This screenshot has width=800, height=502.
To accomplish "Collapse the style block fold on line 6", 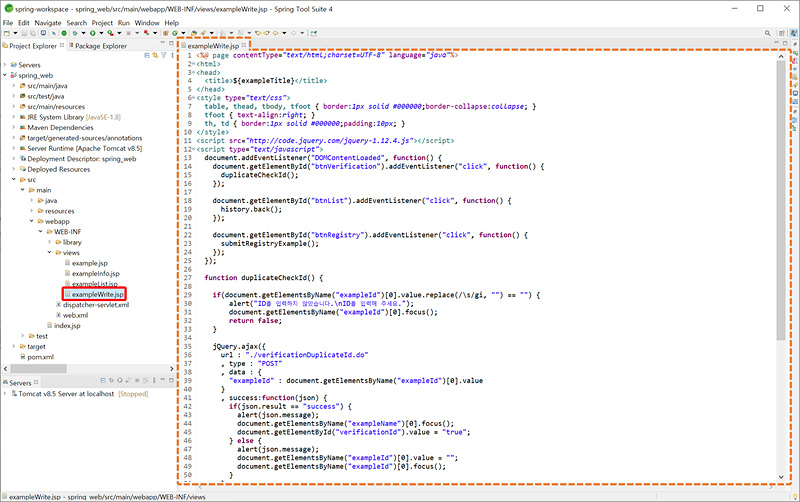I will click(194, 97).
